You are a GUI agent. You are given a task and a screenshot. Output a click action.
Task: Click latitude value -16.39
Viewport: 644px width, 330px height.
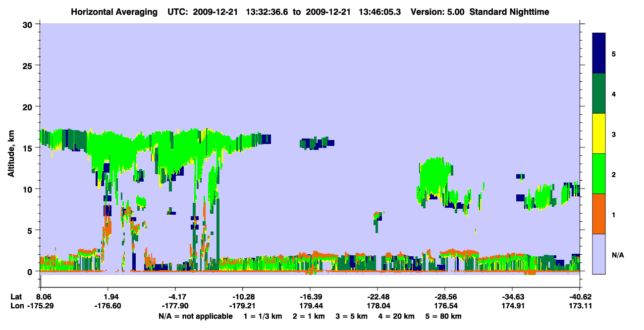(310, 297)
